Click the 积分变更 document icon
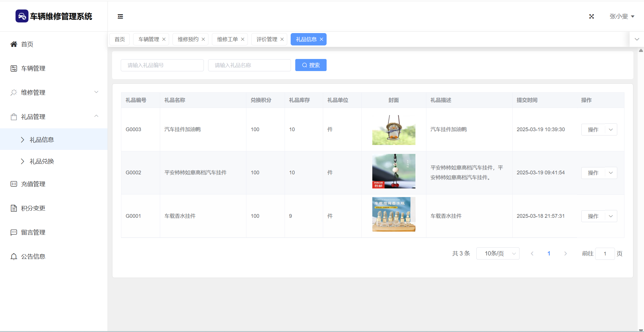Screen dimensions: 644x332 coord(14,208)
